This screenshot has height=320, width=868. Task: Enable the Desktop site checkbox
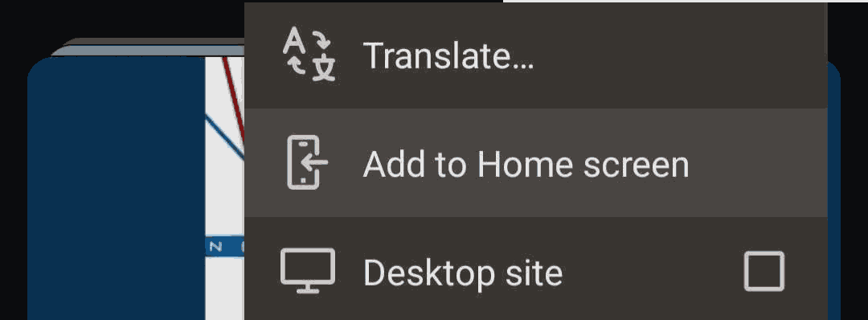tap(764, 271)
